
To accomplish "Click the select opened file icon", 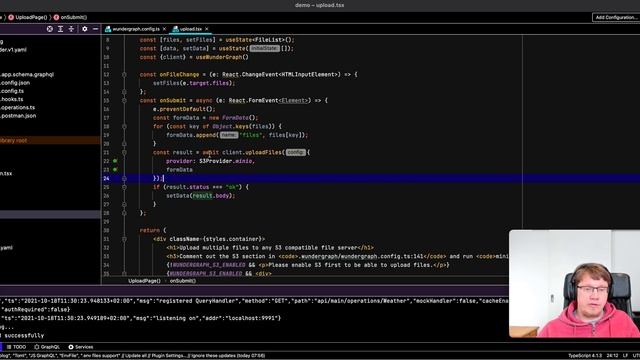I will (50, 29).
